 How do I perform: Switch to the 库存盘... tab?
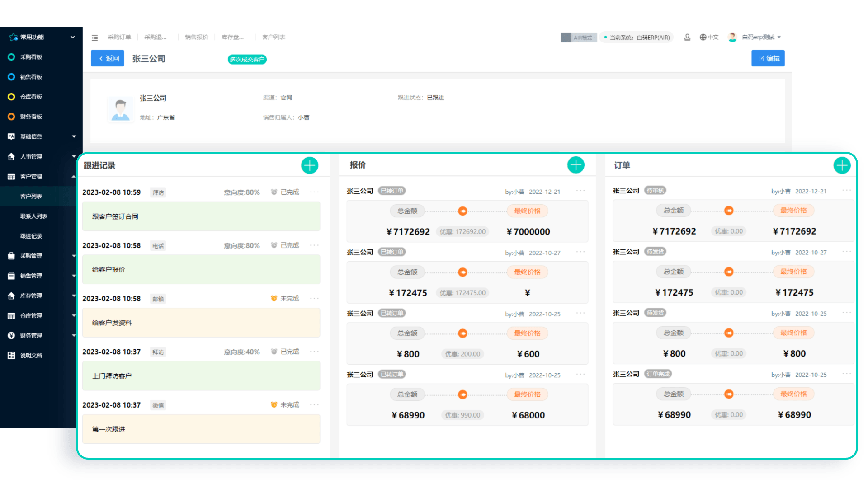[232, 37]
